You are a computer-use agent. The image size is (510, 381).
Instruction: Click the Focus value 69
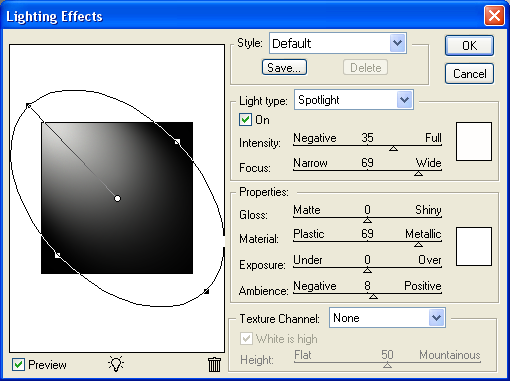pyautogui.click(x=367, y=163)
